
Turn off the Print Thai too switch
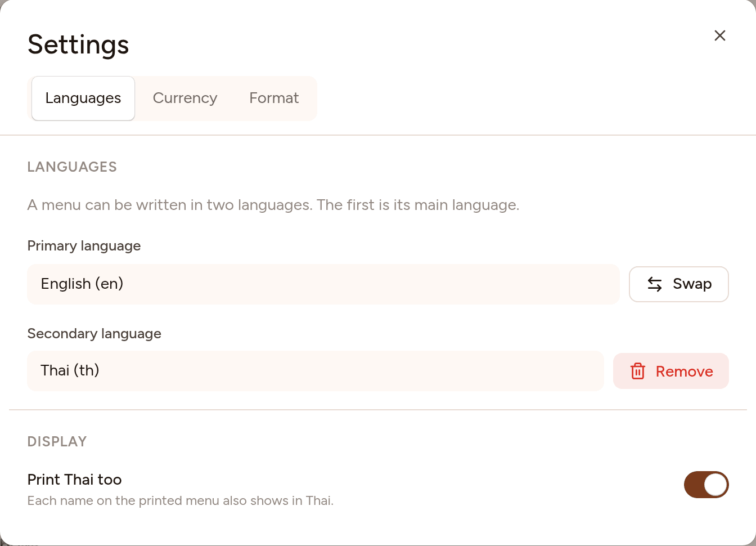(706, 485)
